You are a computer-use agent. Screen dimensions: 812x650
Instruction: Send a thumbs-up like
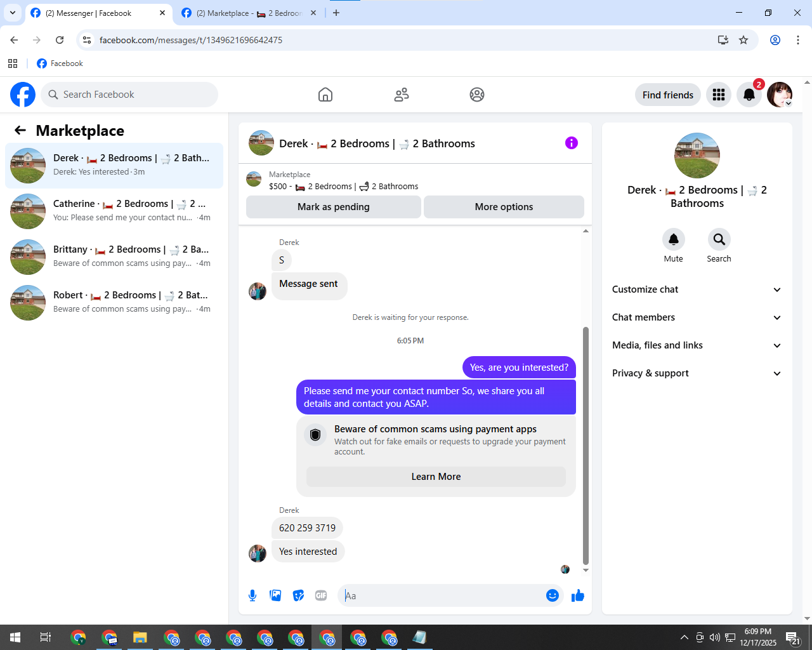[578, 595]
